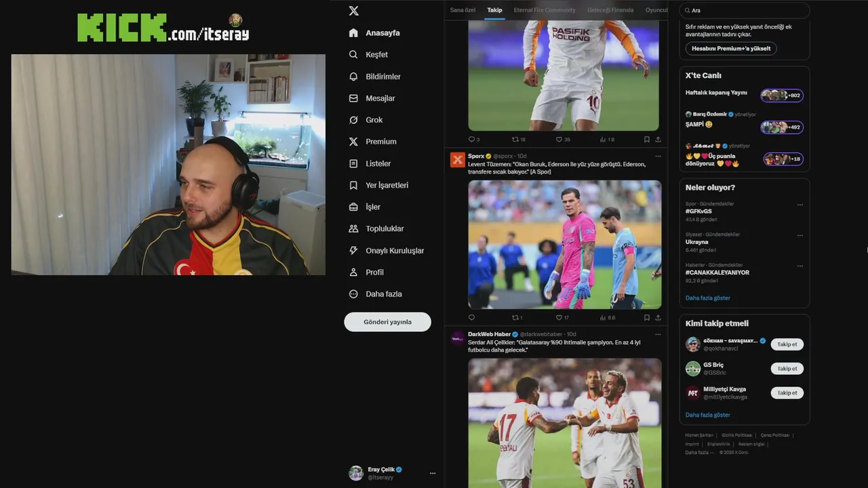Click Gönderi yayınla button

(387, 322)
